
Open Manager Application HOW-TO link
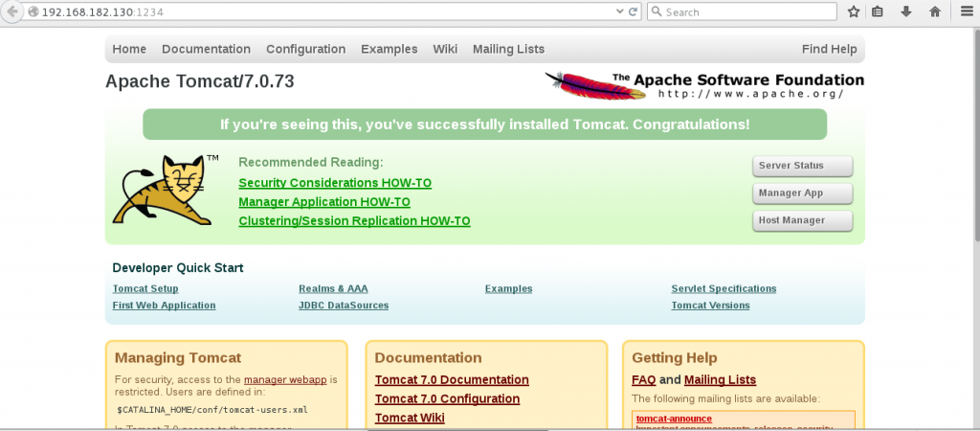(324, 202)
